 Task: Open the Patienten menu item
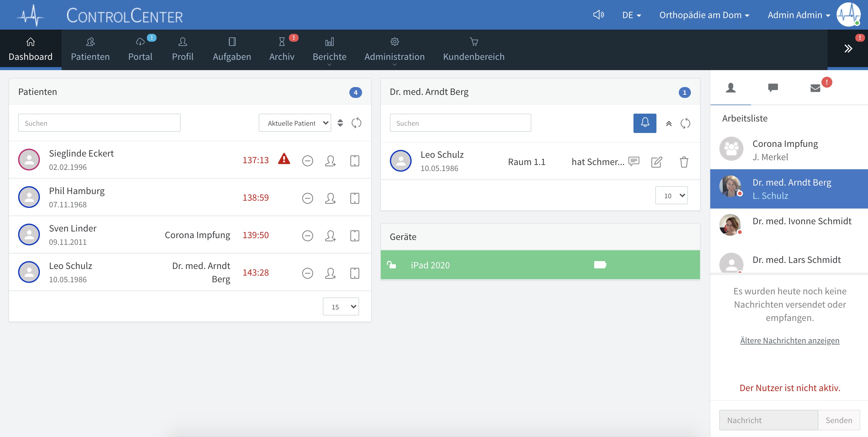(x=90, y=50)
